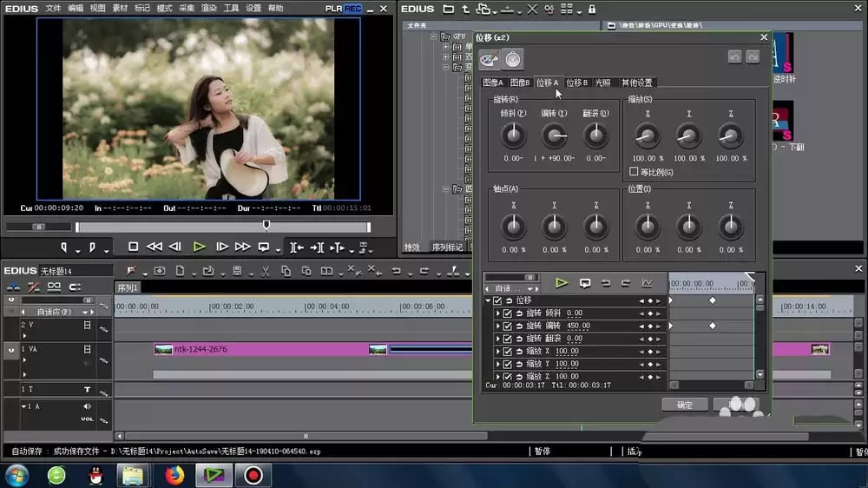Open the 自适应(F) timeline scale dropdown
The width and height of the screenshot is (868, 488).
click(85, 312)
